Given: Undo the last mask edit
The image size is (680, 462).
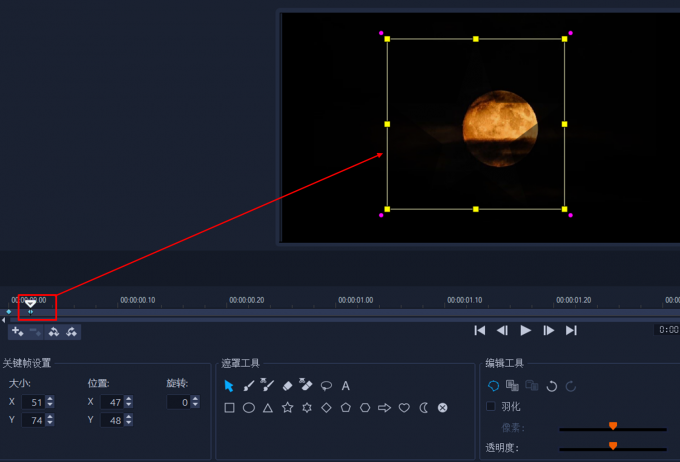Looking at the screenshot, I should tap(552, 386).
